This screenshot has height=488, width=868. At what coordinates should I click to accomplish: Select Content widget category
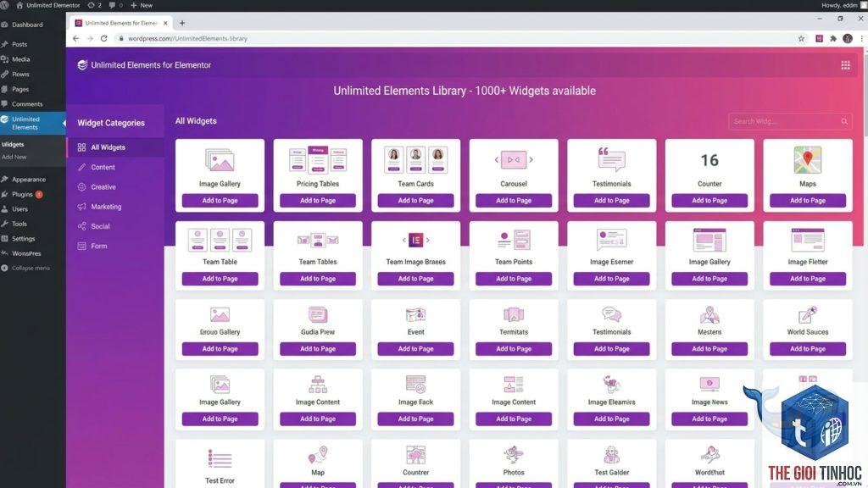click(115, 167)
